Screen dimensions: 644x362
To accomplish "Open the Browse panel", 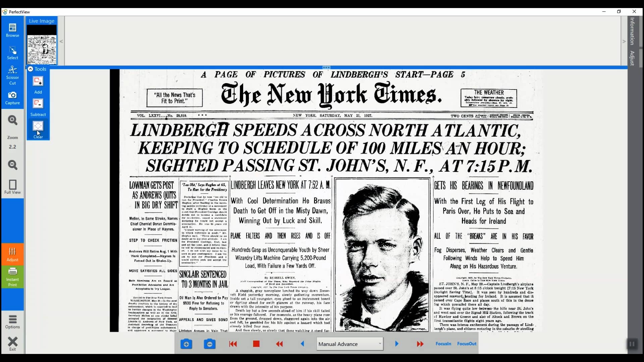I will coord(12,30).
